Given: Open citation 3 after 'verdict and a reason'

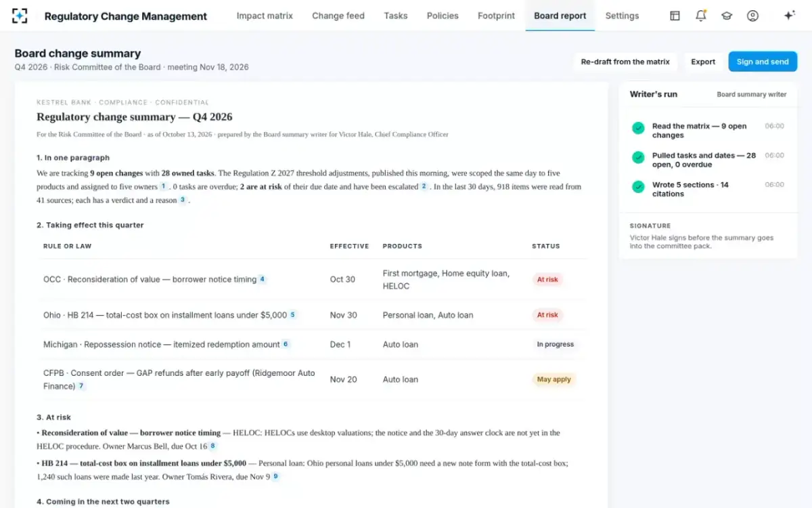Looking at the screenshot, I should pos(183,200).
